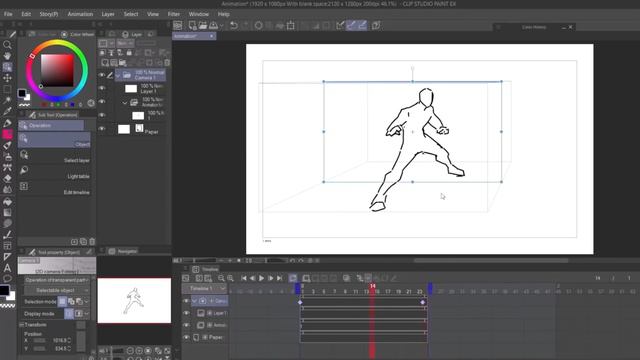Hide the Animation folder in Layer panel
Screen dimensions: 640x360
[102, 102]
